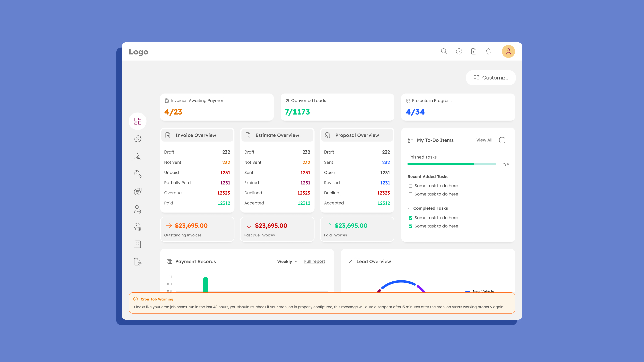
Task: Open the Projects in Progress card
Action: 458,107
